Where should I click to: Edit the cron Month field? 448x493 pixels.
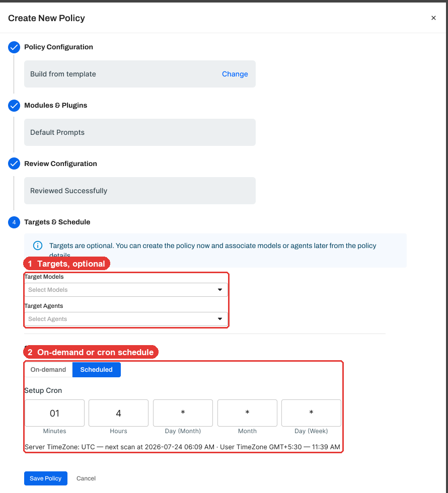pyautogui.click(x=247, y=413)
